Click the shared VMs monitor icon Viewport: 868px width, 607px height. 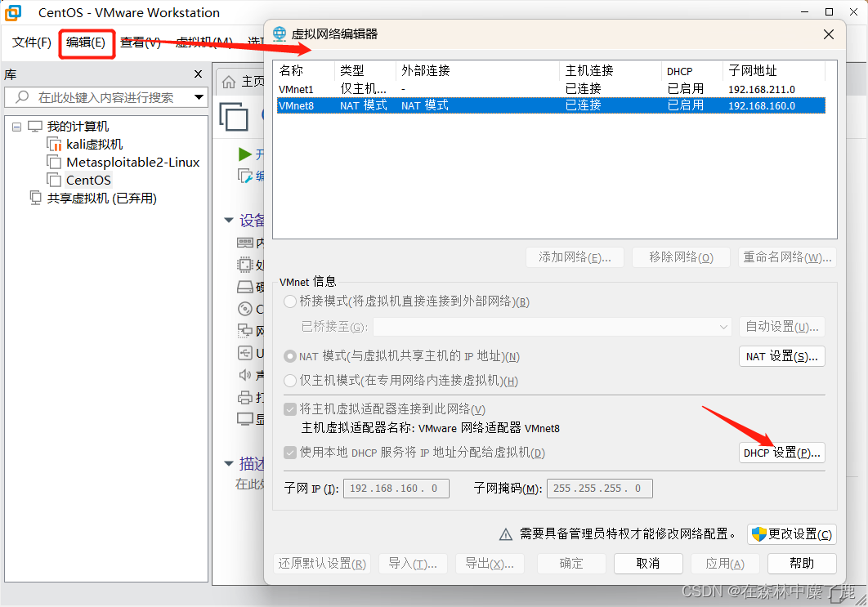click(x=35, y=198)
